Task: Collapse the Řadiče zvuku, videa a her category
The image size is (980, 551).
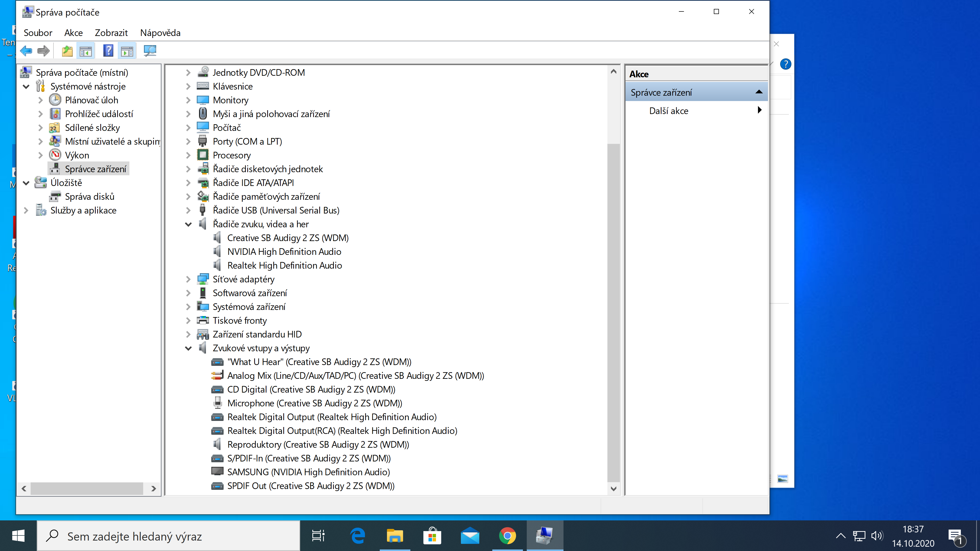Action: click(188, 224)
